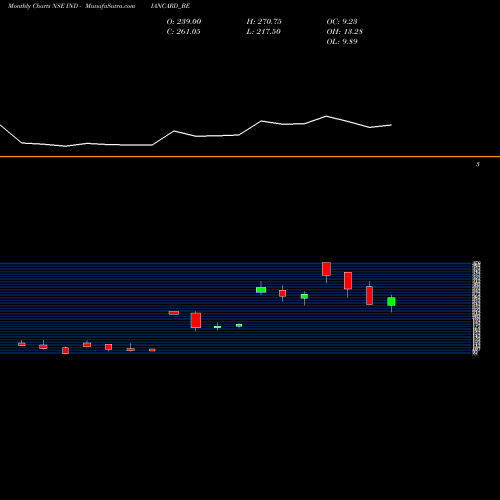The image size is (500, 500).
Task: Click the 'OL: 9.89' value
Action: pos(342,41)
